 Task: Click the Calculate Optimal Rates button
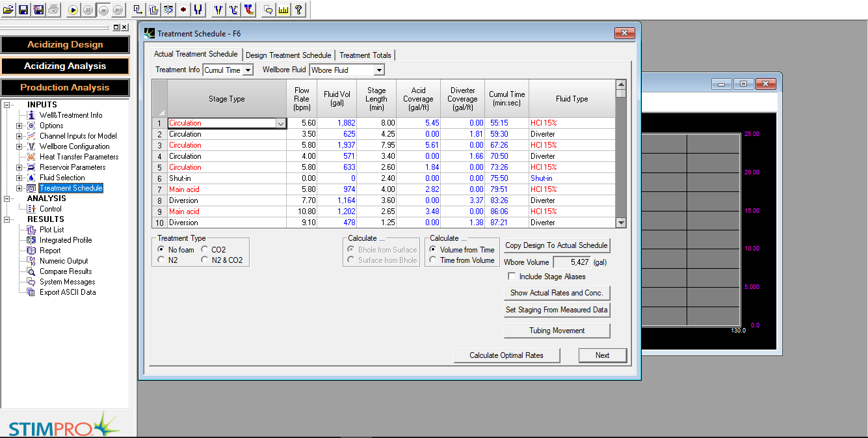coord(507,355)
